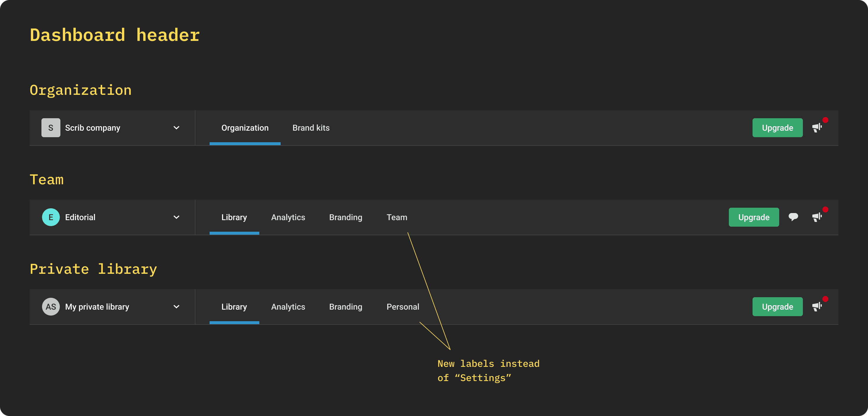The width and height of the screenshot is (868, 416).
Task: Open the Branding tab in Team header
Action: click(x=346, y=217)
